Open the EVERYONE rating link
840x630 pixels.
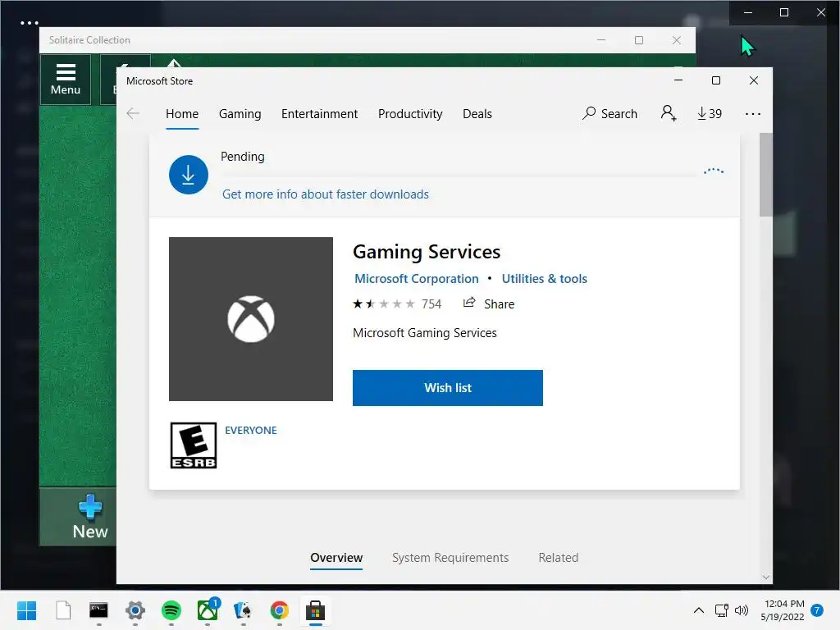pyautogui.click(x=251, y=430)
